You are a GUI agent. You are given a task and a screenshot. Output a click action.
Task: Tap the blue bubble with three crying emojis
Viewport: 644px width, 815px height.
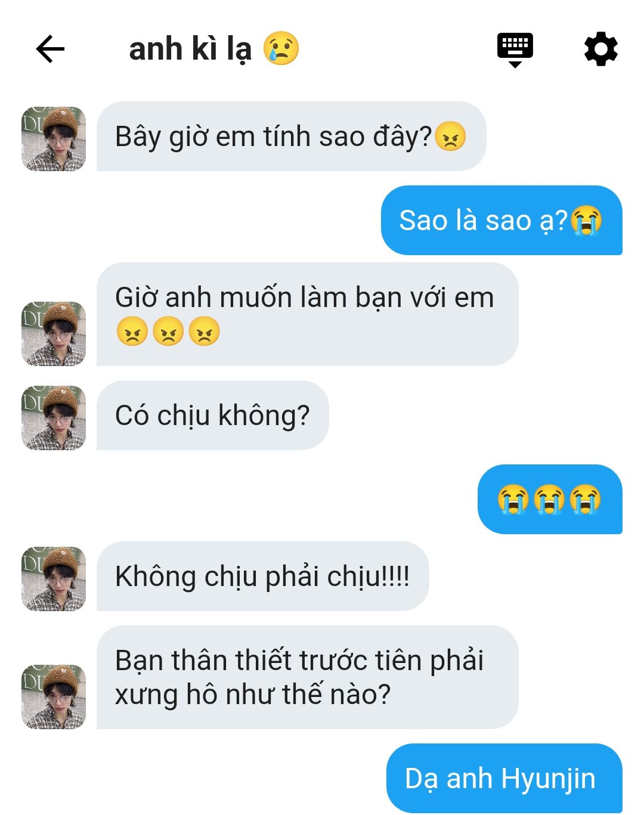(x=550, y=499)
